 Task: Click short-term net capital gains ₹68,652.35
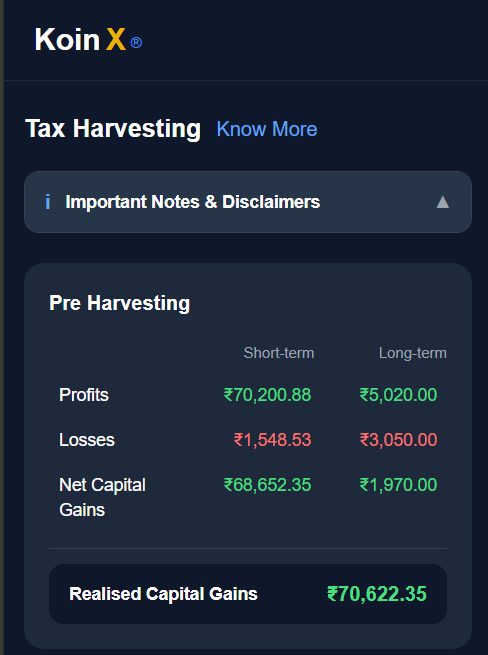[x=267, y=485]
